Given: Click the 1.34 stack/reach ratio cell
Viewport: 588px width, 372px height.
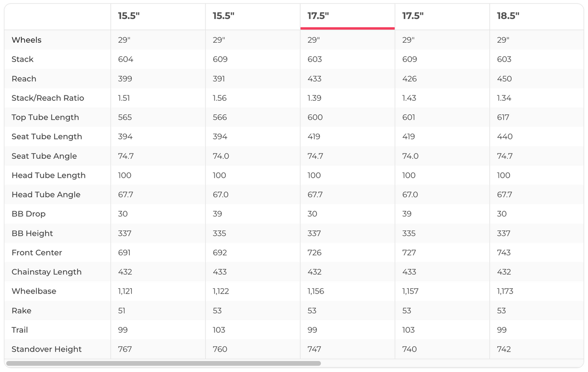Looking at the screenshot, I should 504,98.
